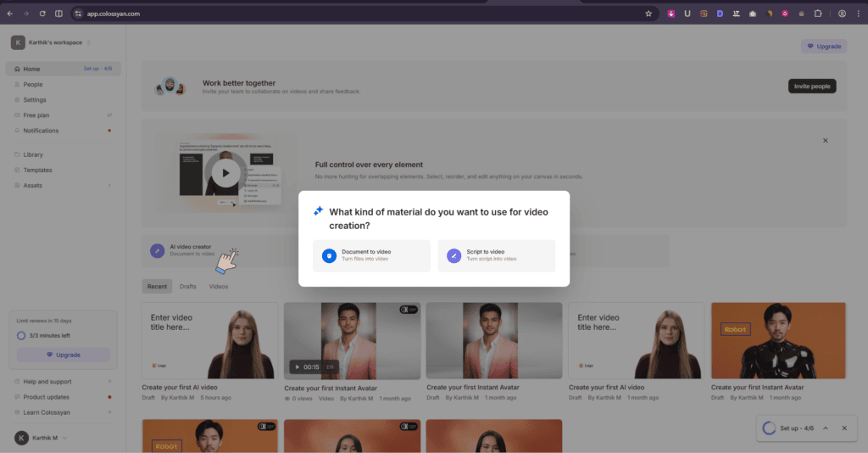Click the Templates icon in the sidebar
868x453 pixels.
(17, 170)
